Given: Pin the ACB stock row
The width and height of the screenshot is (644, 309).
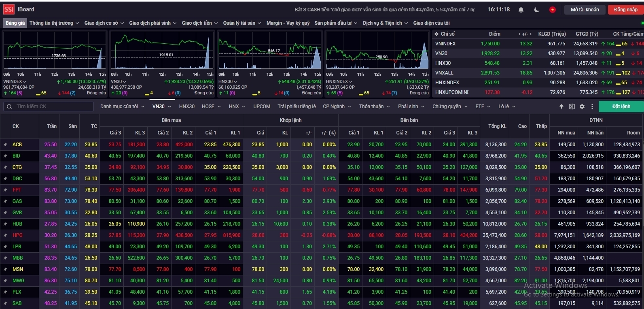Looking at the screenshot, I should [x=5, y=145].
